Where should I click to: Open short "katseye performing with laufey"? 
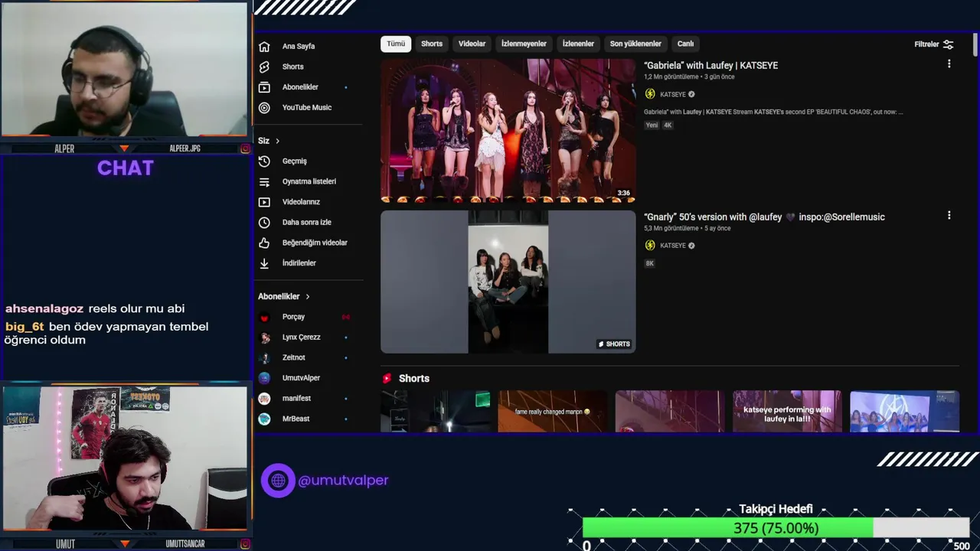pyautogui.click(x=786, y=412)
